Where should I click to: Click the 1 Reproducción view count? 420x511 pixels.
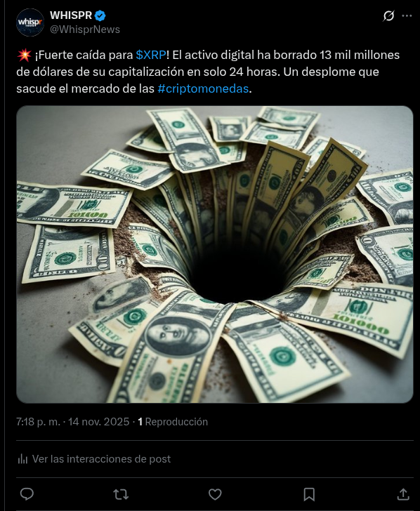[x=173, y=422]
